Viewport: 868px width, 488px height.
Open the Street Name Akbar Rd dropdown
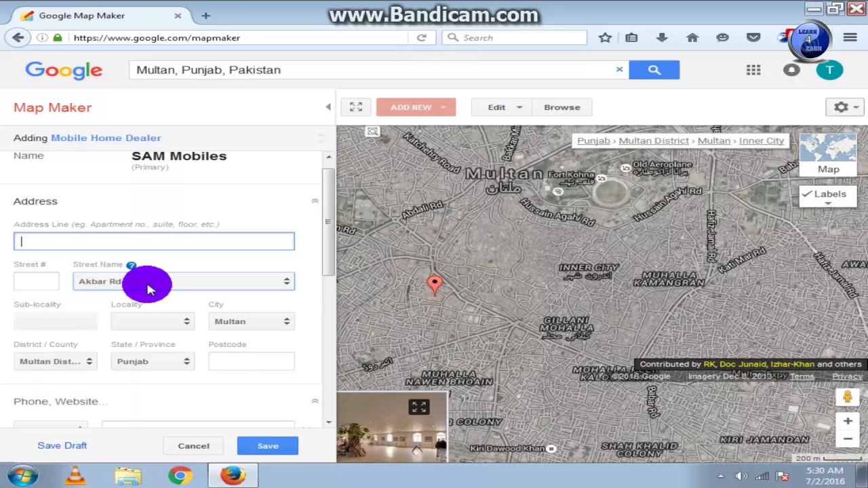pos(184,281)
